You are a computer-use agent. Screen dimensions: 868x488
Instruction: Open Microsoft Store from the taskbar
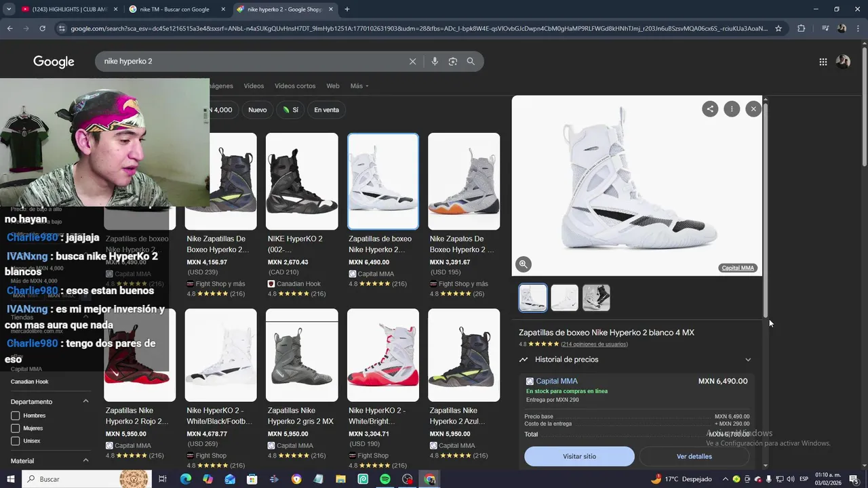pos(252,479)
